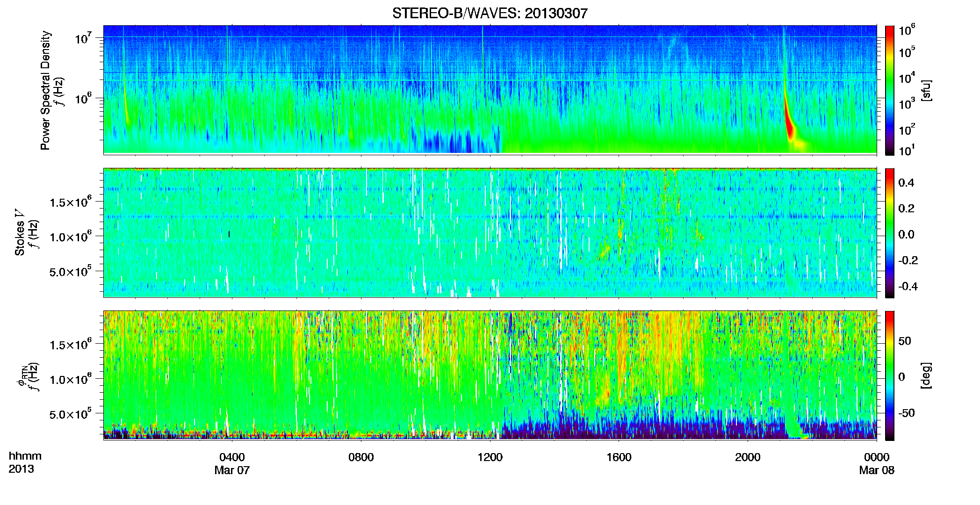The width and height of the screenshot is (980, 505).
Task: Click the Mar 07 date label
Action: (232, 470)
